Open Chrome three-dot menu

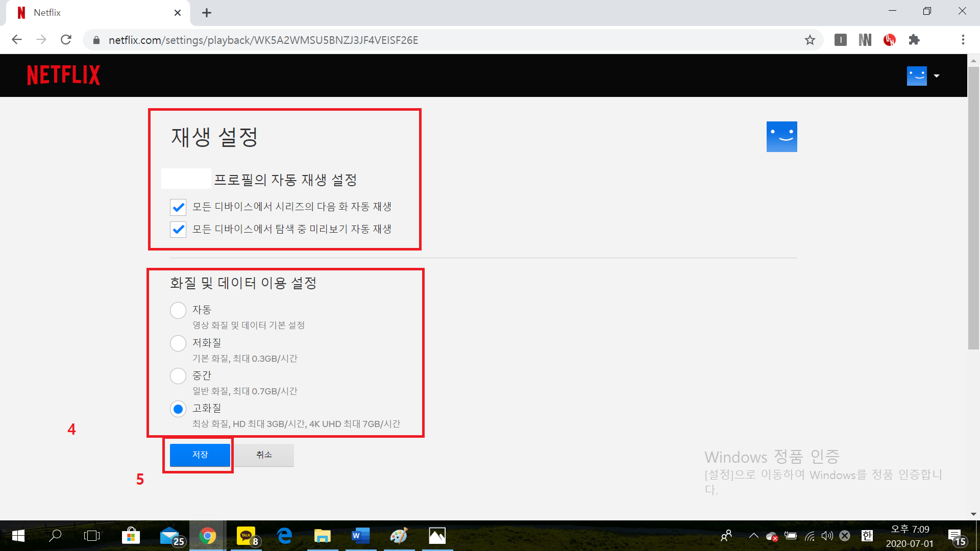coord(963,40)
